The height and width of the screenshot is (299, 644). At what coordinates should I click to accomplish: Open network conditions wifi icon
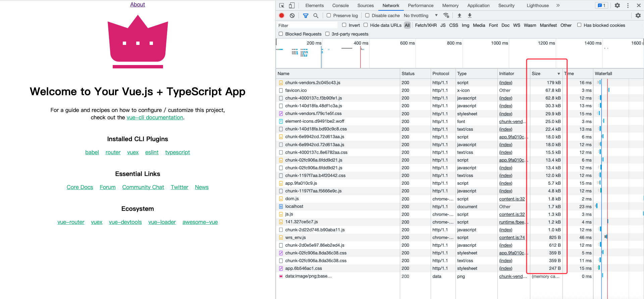[446, 15]
